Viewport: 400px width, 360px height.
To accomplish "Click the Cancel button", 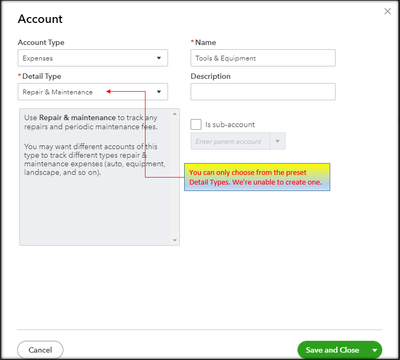I will 40,350.
